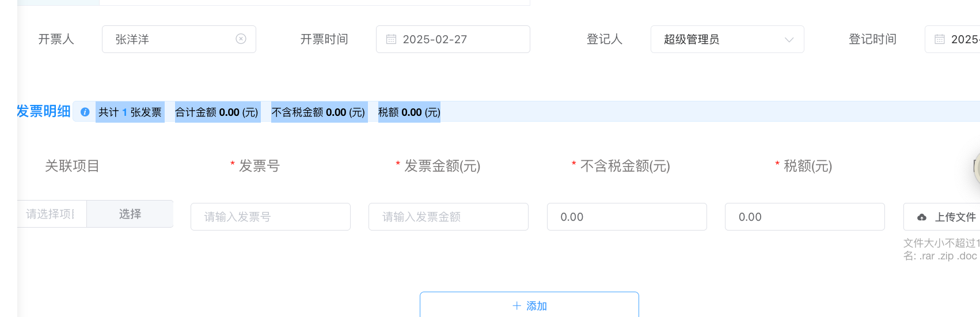
Task: Click the 发票明细 section heading
Action: [x=44, y=111]
